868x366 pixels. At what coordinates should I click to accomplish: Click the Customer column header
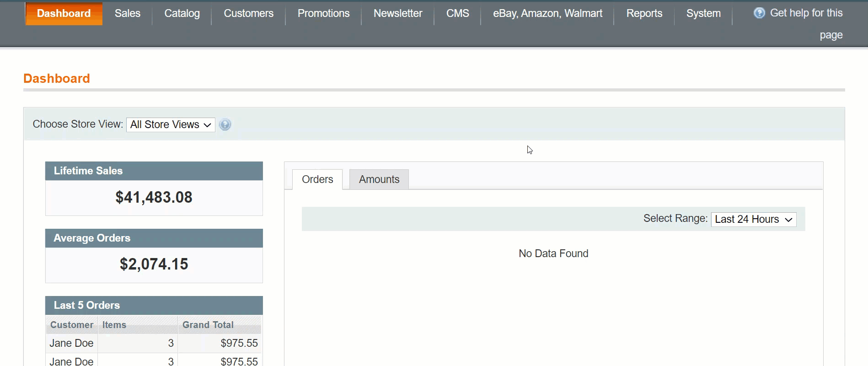point(72,325)
